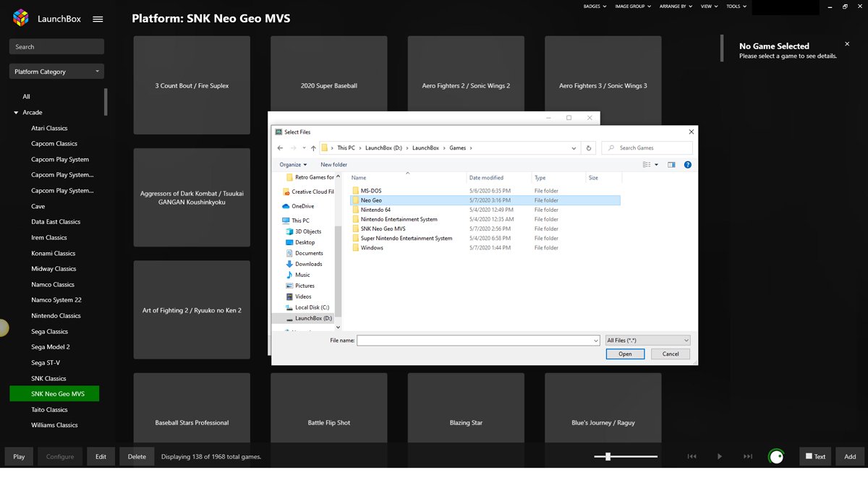The width and height of the screenshot is (868, 488).
Task: Click the LaunchBox cube logo
Action: coord(20,18)
